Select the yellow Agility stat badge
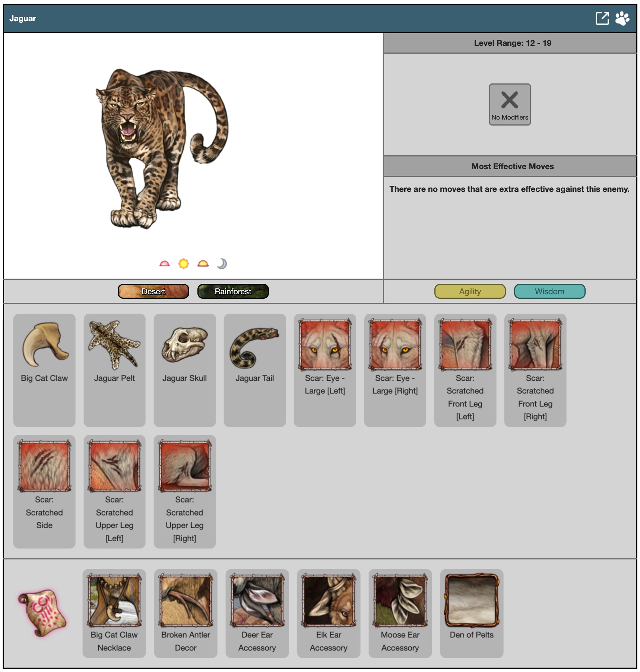Viewport: 640px width, 672px height. coord(470,291)
